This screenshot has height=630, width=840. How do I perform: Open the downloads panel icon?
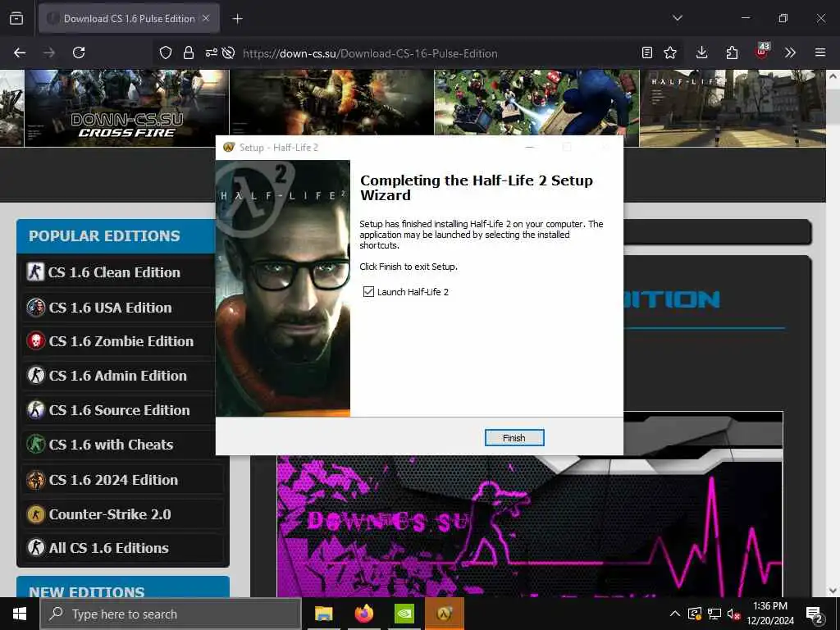[702, 52]
